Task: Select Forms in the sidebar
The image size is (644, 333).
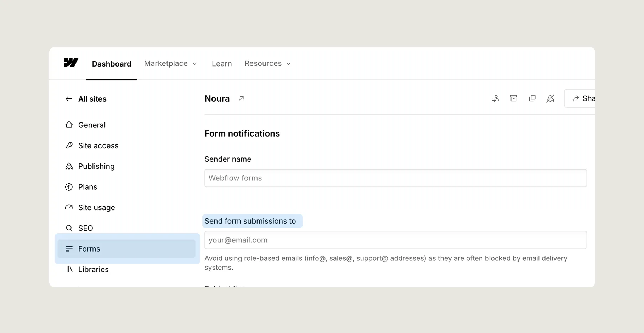Action: point(89,249)
